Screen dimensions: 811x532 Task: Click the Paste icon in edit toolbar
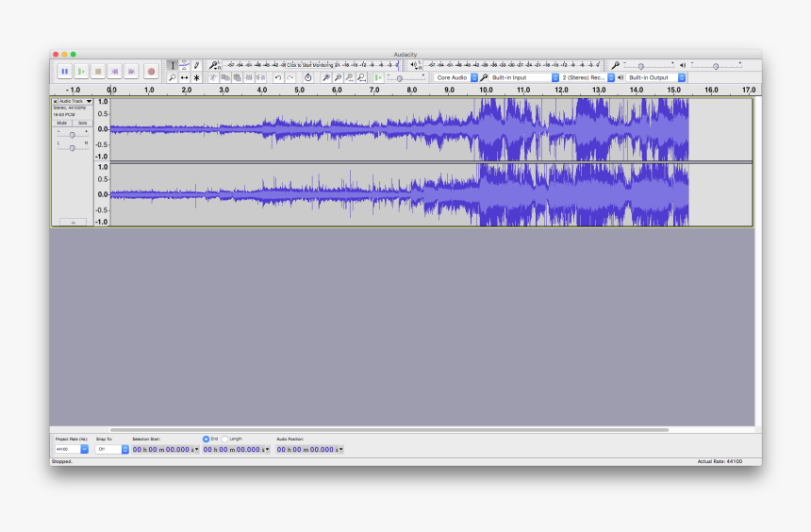point(238,77)
